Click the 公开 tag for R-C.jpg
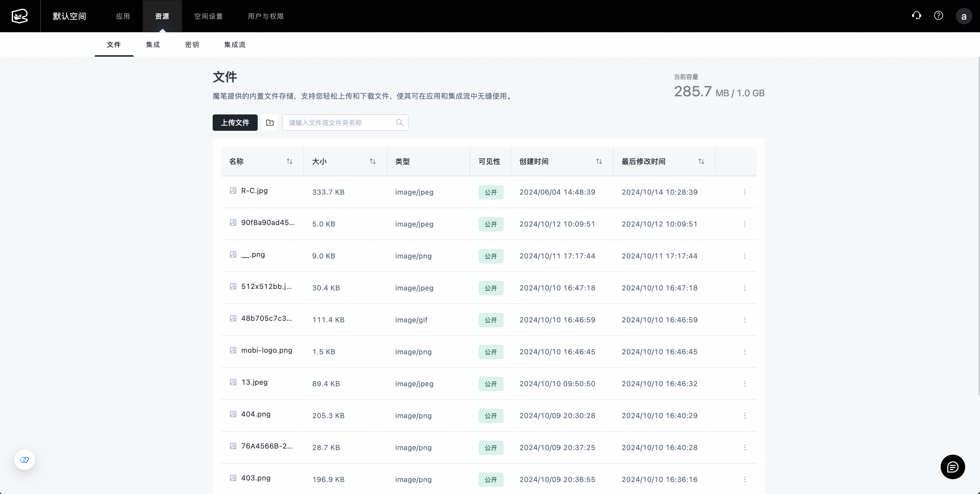 pyautogui.click(x=491, y=192)
